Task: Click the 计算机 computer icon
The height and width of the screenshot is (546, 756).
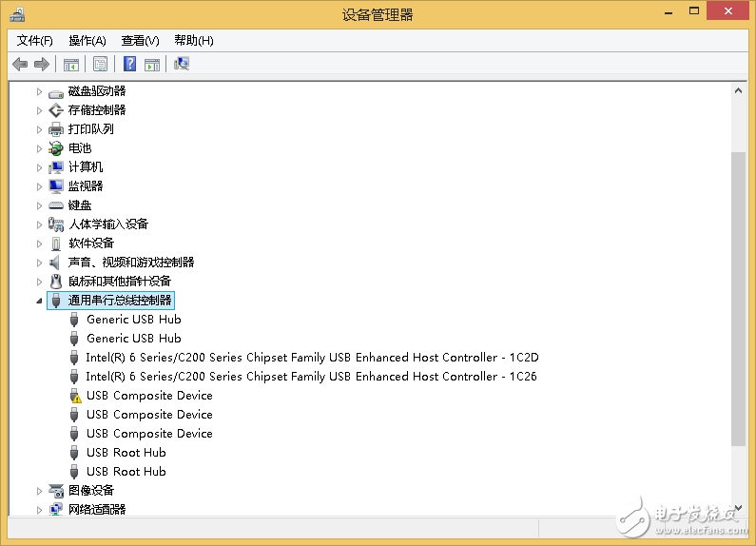Action: tap(56, 167)
